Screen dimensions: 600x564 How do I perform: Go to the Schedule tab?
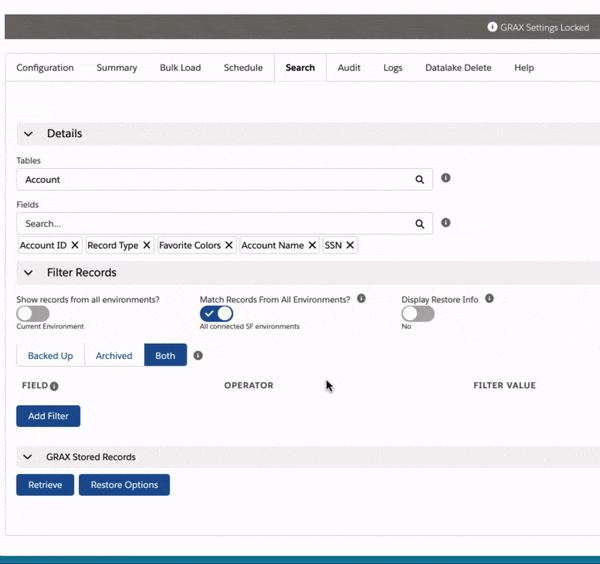(243, 68)
